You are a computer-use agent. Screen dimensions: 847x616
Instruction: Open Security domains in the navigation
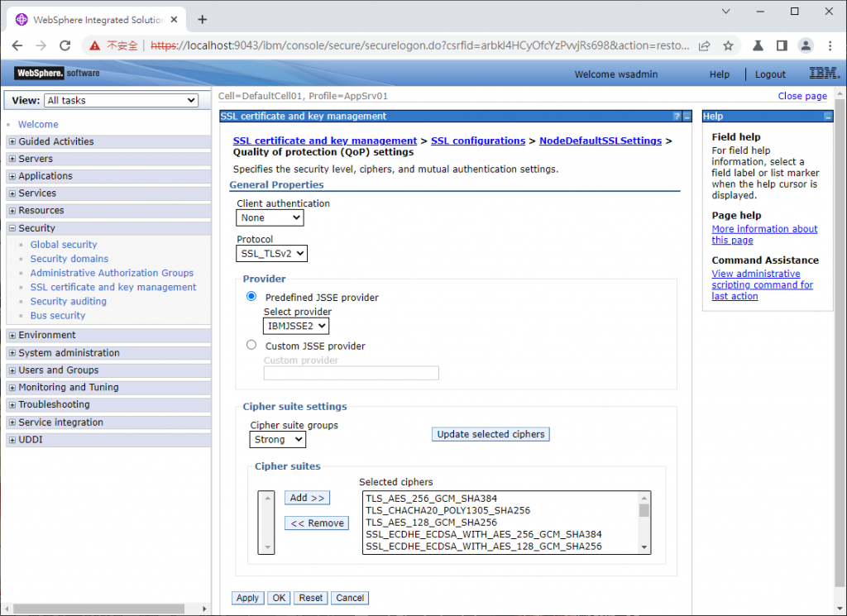(x=69, y=259)
